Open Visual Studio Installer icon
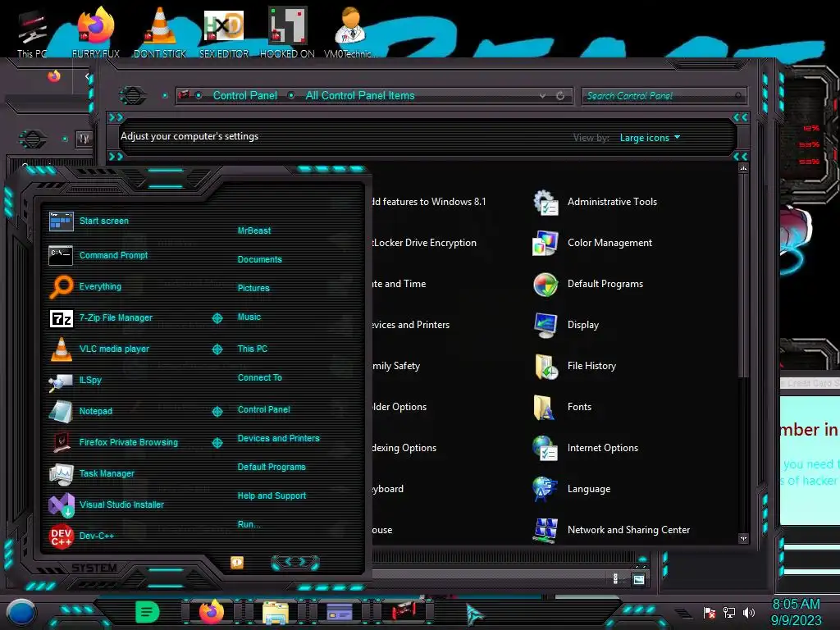The image size is (840, 630). pyautogui.click(x=61, y=504)
